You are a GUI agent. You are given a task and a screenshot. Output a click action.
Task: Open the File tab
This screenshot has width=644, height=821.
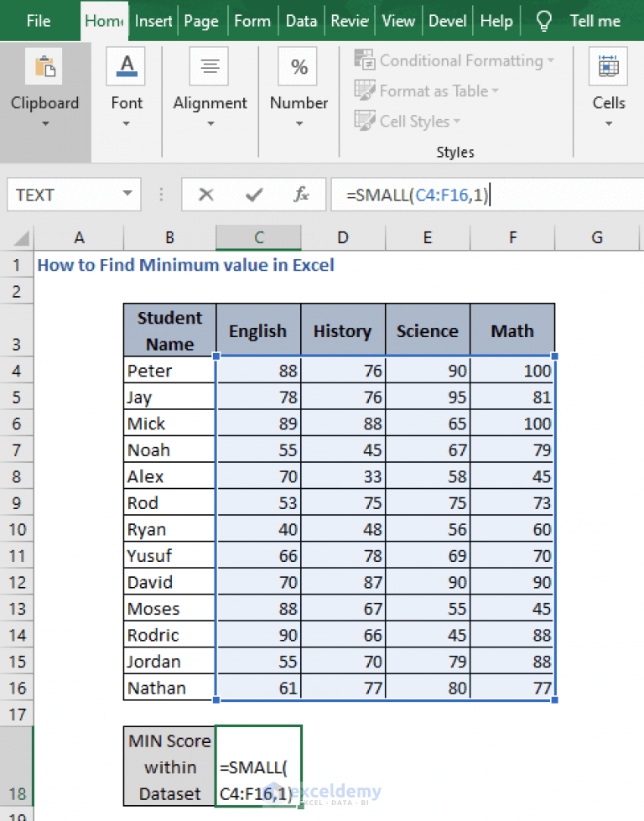point(39,21)
